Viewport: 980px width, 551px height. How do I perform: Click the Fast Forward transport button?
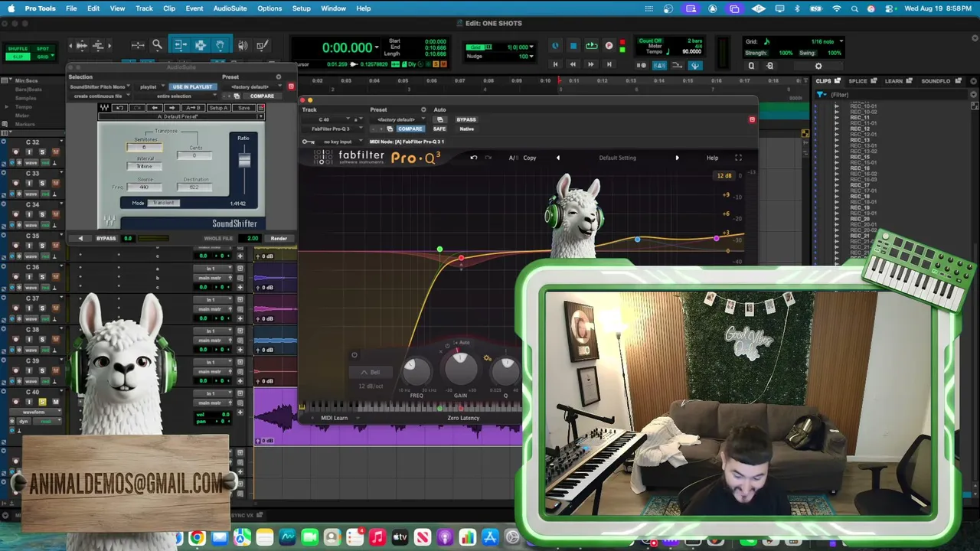[x=590, y=64]
